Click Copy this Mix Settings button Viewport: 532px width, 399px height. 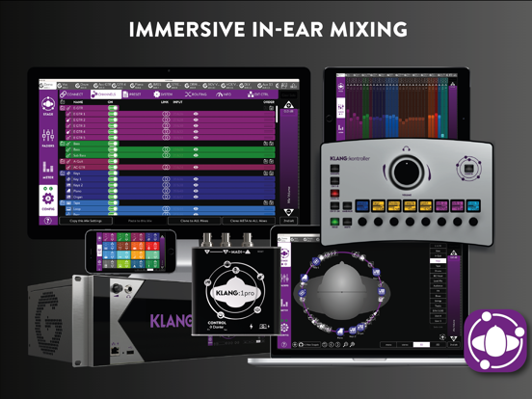click(x=86, y=221)
